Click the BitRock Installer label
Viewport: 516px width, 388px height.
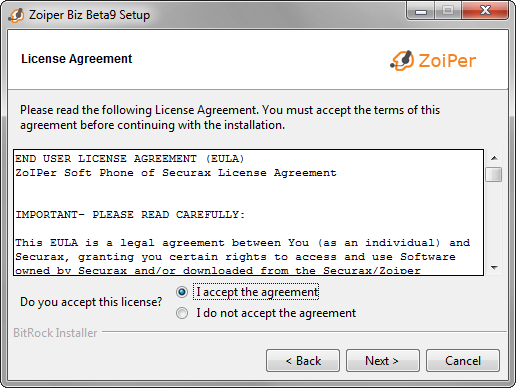(x=55, y=333)
